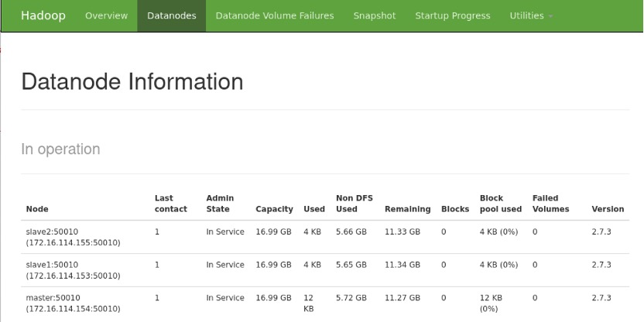Screen dimensions: 644x322
Task: Click the Node column header
Action: coord(37,209)
